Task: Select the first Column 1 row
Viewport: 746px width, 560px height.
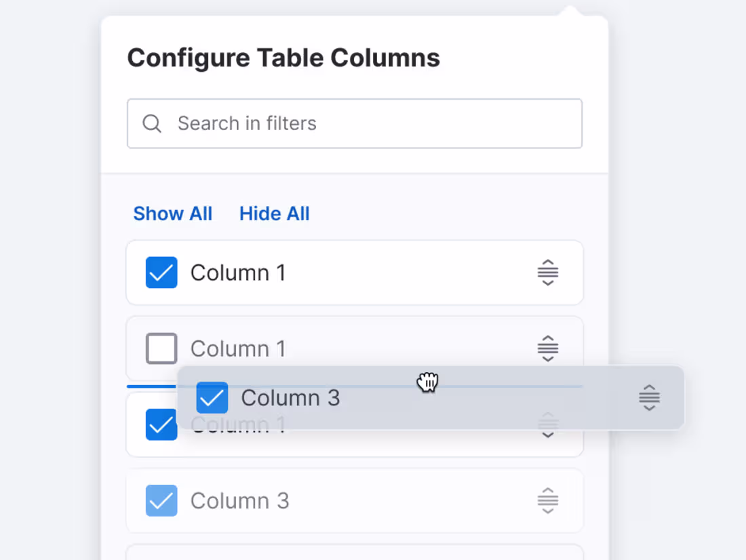Action: click(x=355, y=273)
